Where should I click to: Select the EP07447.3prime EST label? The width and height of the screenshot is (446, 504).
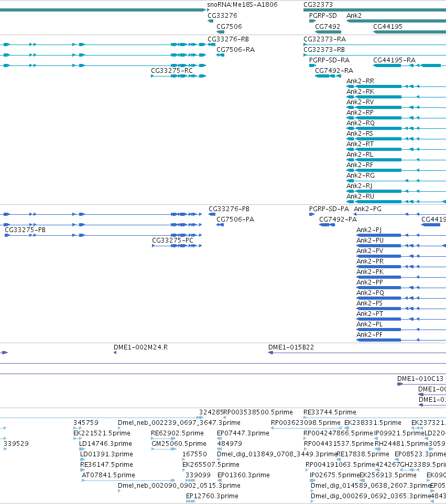[243, 433]
